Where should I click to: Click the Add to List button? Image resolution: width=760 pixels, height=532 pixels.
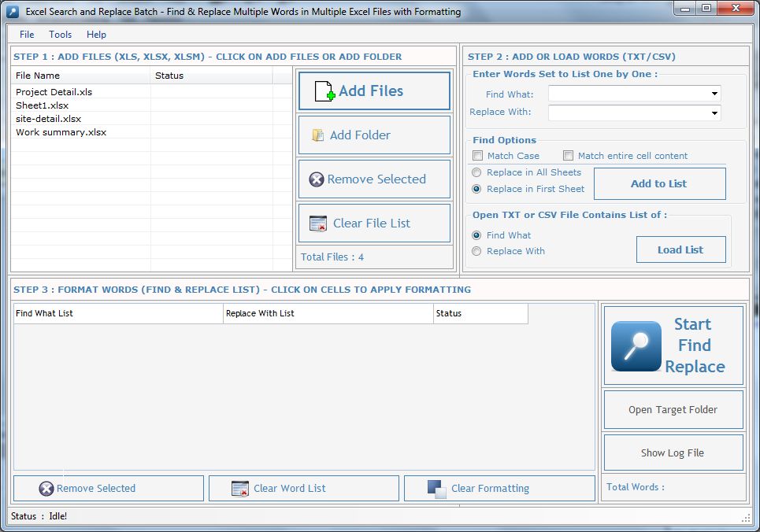(x=660, y=183)
